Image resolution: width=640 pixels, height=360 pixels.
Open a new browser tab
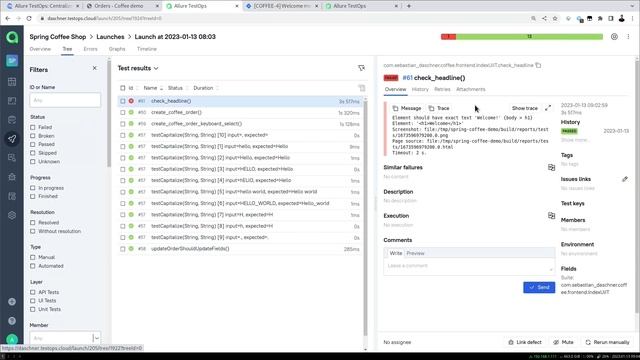[409, 6]
